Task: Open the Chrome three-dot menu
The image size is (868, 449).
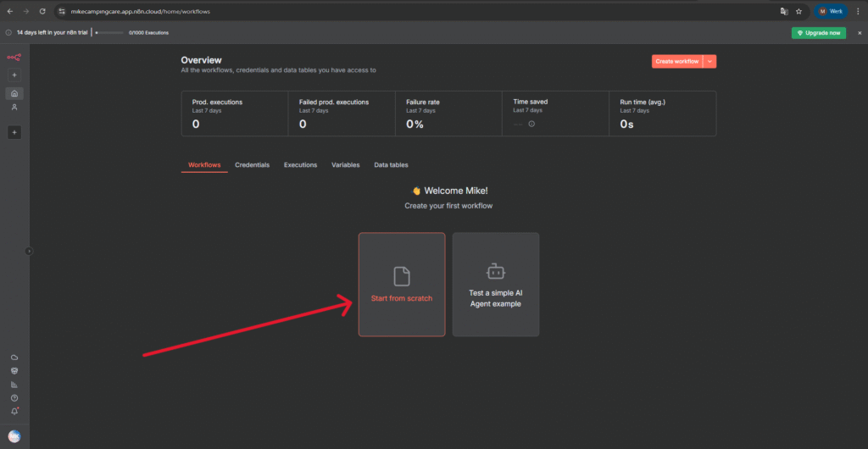Action: point(858,11)
